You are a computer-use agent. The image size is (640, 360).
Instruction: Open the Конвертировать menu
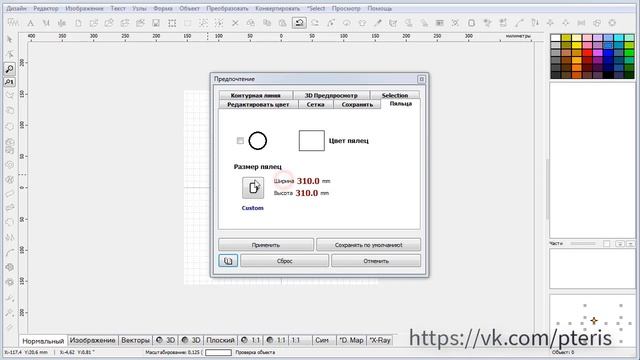(278, 9)
